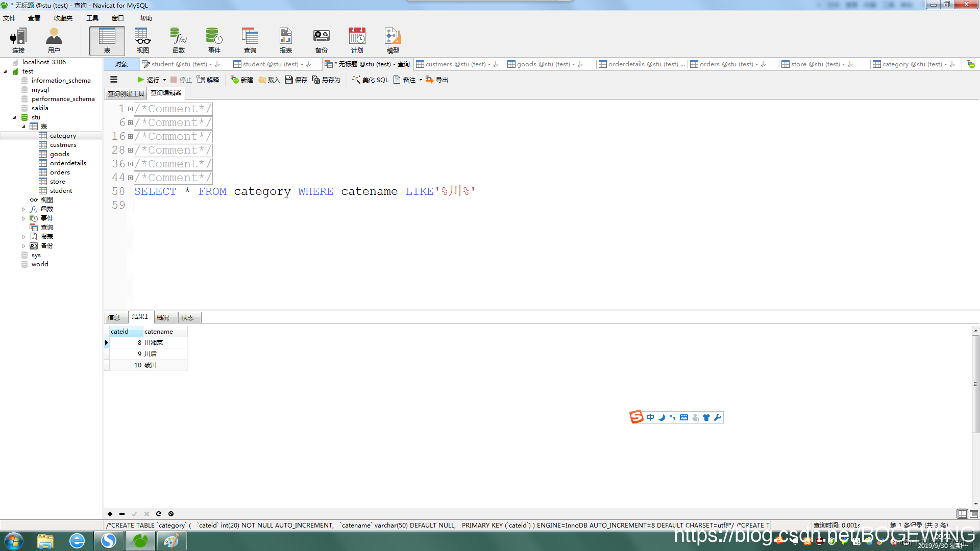
Task: Switch to the goods @stu table tab
Action: (x=545, y=64)
